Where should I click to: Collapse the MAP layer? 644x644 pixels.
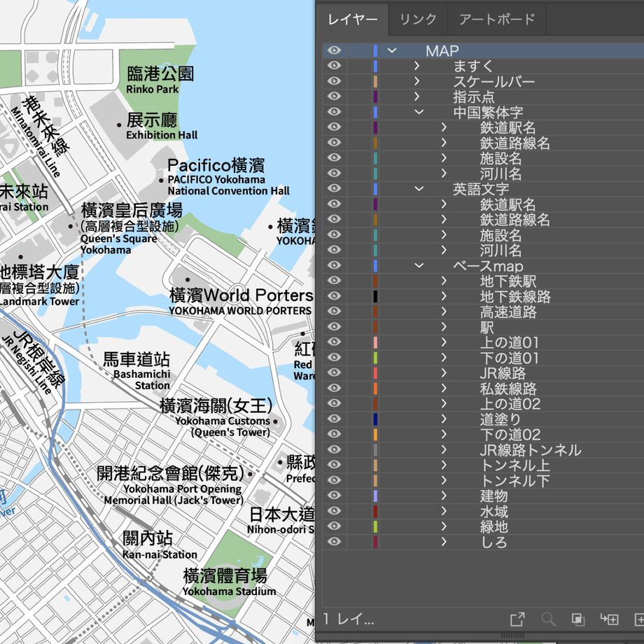click(392, 50)
